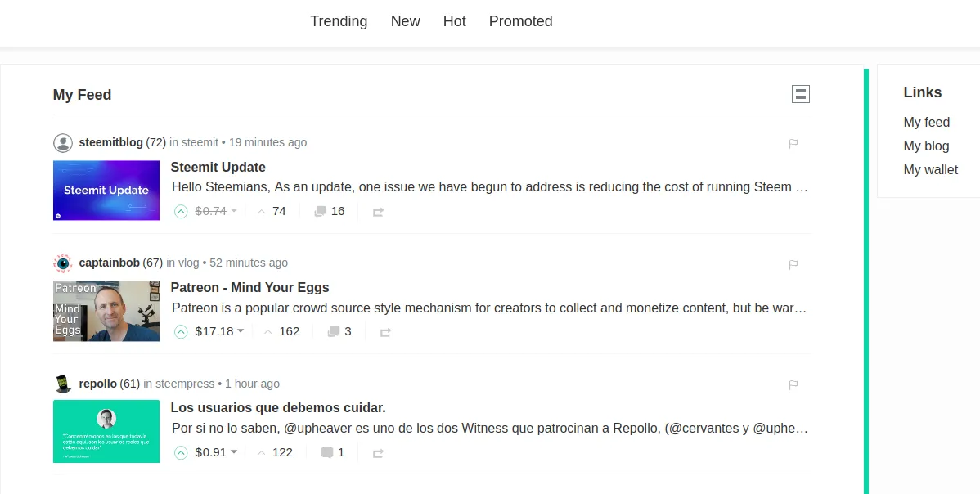The image size is (980, 494).
Task: Open the steemit category link
Action: [x=200, y=142]
